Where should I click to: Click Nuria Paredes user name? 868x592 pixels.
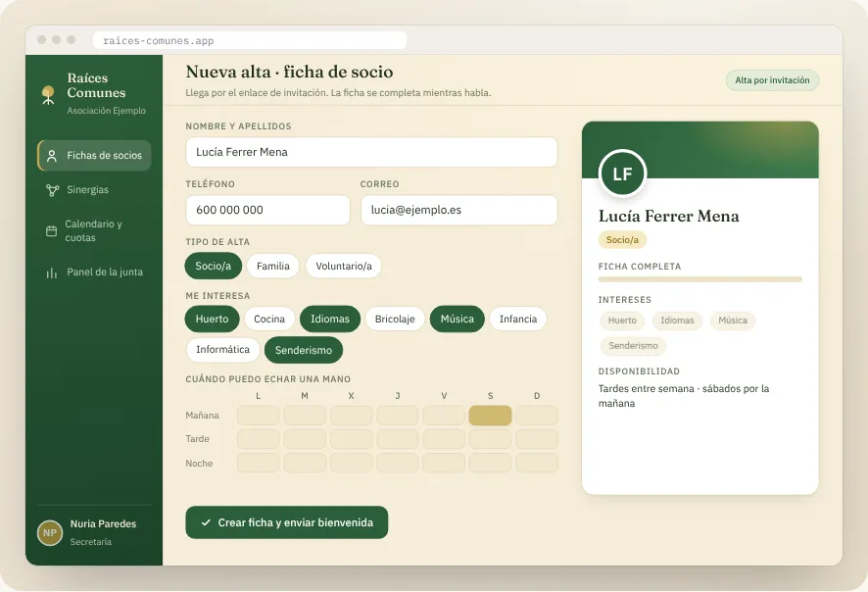(x=103, y=524)
